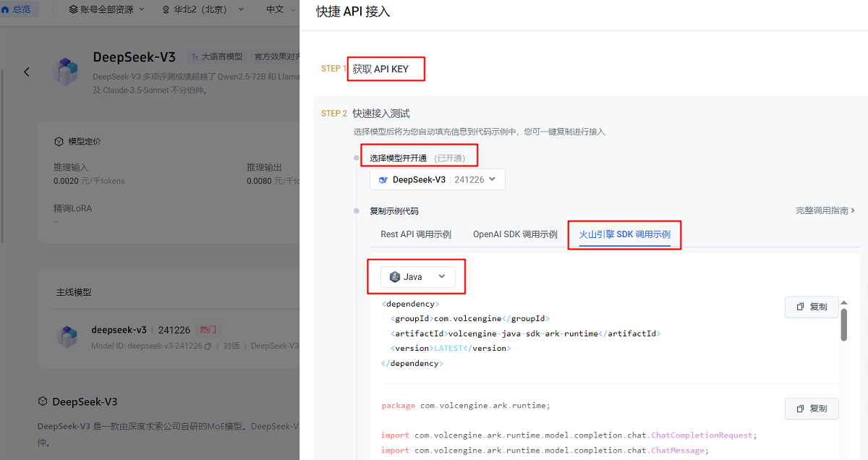Copy the Java package code with 复制
The width and height of the screenshot is (868, 460).
coord(812,409)
